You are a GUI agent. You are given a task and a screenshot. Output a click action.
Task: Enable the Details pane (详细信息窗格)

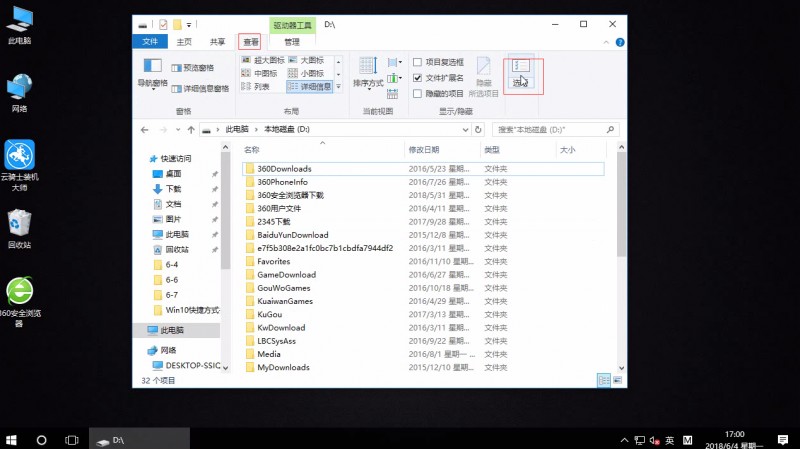coord(201,89)
